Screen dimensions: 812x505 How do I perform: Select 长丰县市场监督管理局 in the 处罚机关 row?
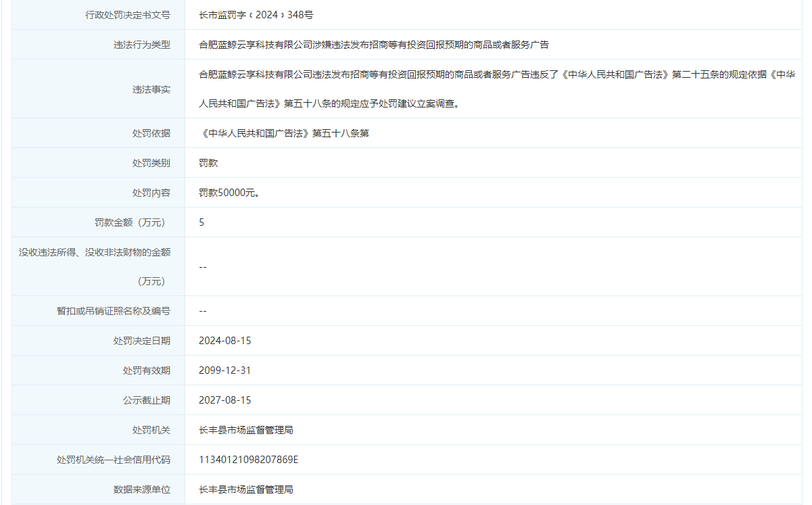(x=246, y=430)
